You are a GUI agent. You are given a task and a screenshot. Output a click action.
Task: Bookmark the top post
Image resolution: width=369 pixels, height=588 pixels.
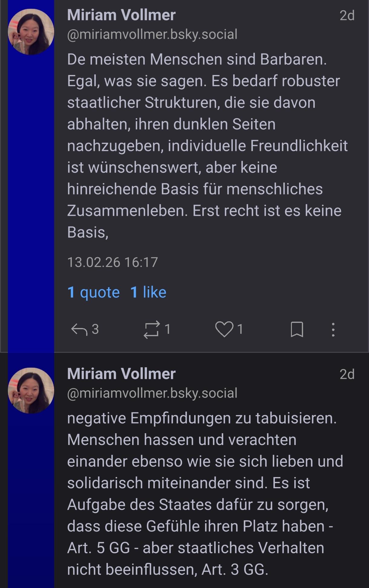click(x=297, y=329)
